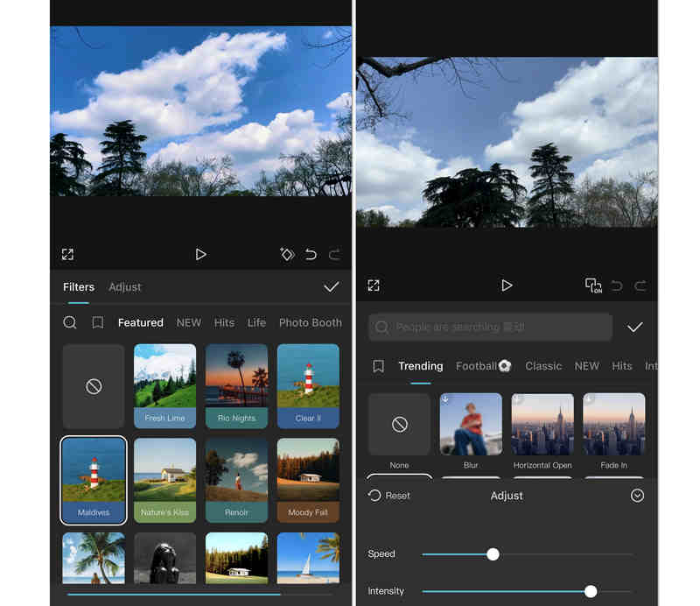This screenshot has width=700, height=606.
Task: Select Featured filter category
Action: pos(141,322)
